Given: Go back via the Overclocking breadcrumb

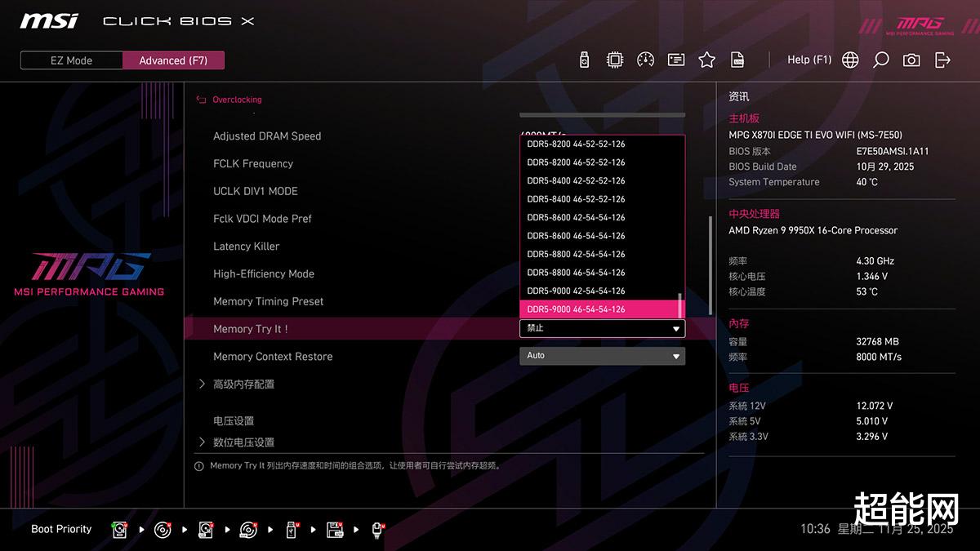Looking at the screenshot, I should pyautogui.click(x=237, y=100).
